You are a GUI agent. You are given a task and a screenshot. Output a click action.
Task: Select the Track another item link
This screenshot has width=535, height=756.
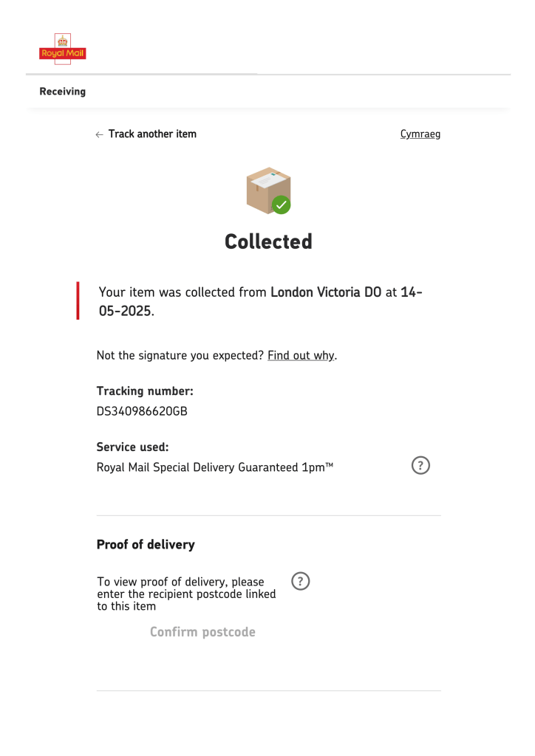click(x=152, y=134)
